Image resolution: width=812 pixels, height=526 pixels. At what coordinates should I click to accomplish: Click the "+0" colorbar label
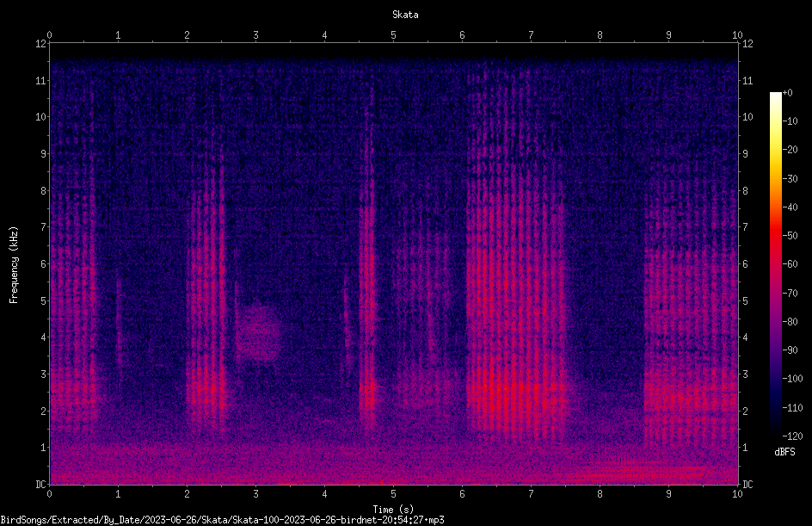(787, 93)
